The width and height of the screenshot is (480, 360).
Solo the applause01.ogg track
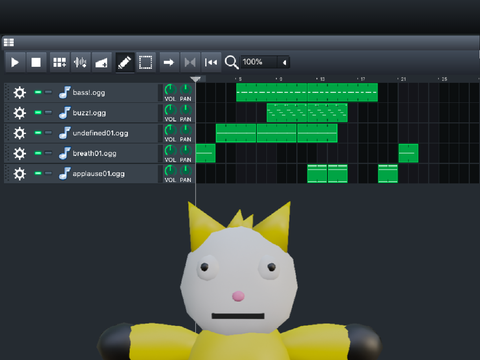pyautogui.click(x=48, y=173)
